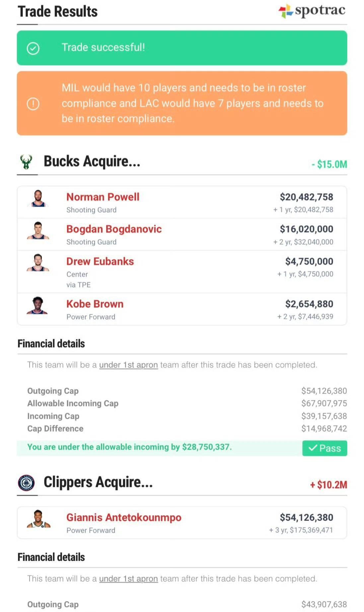The height and width of the screenshot is (612, 364).
Task: Click the Milwaukee Bucks team logo
Action: coord(26,162)
